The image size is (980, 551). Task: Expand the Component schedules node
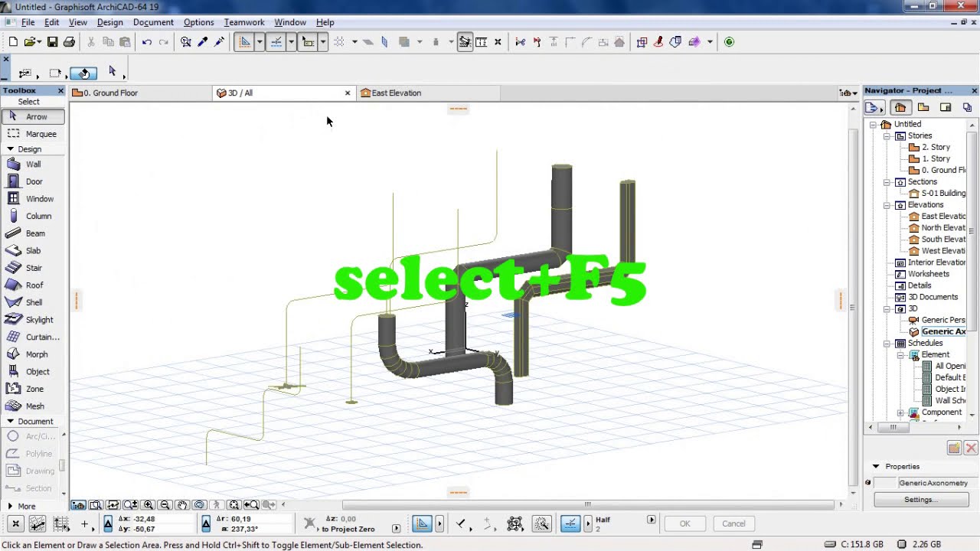(x=900, y=412)
